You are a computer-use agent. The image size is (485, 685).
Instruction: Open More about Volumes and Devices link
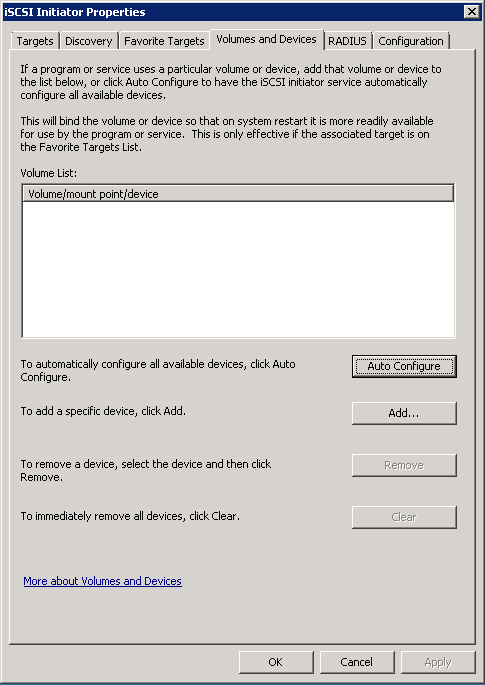[x=103, y=581]
